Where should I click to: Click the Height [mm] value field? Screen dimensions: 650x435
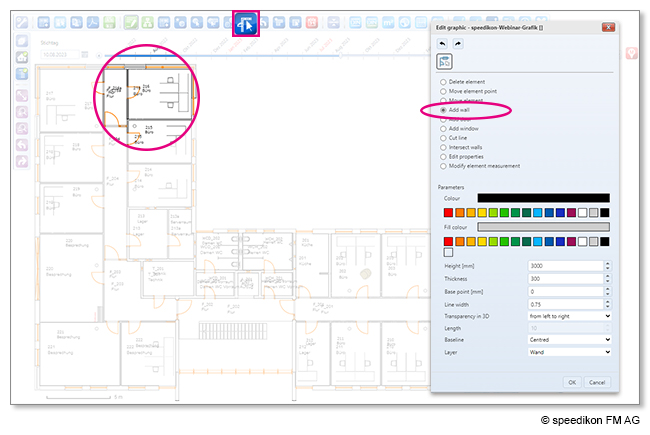click(565, 265)
